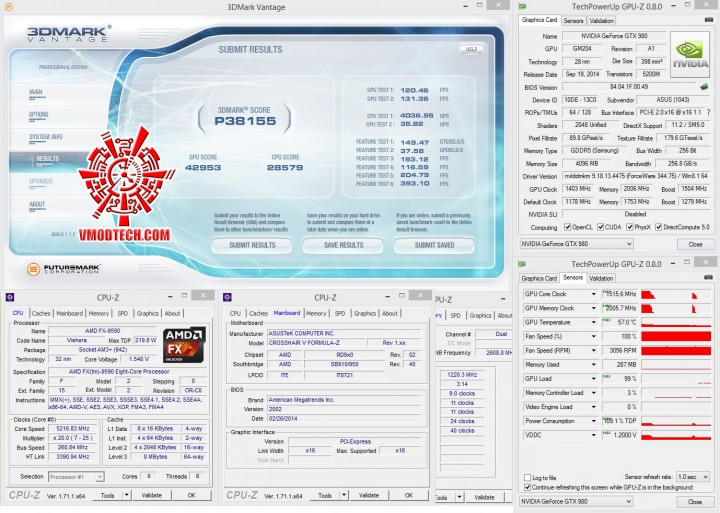The width and height of the screenshot is (720, 513).
Task: Enable the Log to file checkbox
Action: click(527, 478)
